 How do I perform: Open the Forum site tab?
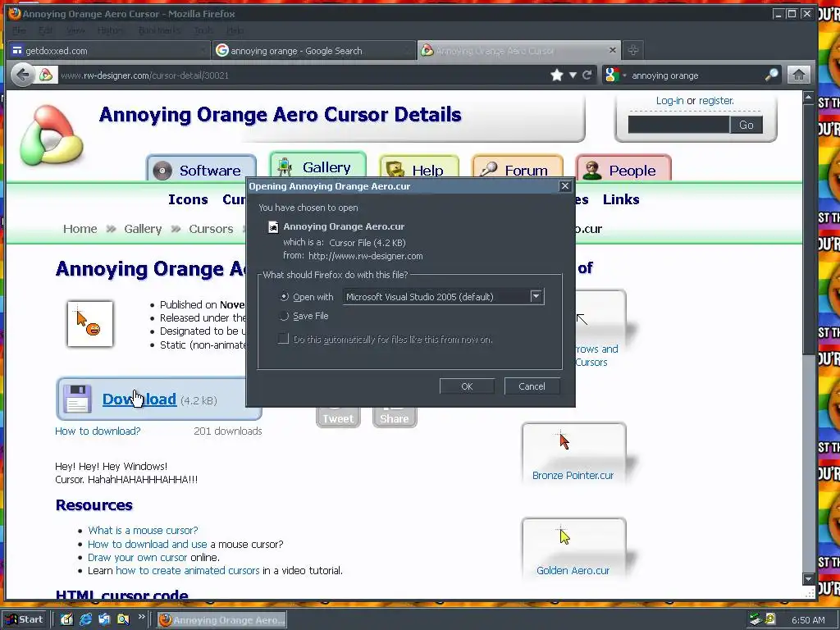(517, 169)
